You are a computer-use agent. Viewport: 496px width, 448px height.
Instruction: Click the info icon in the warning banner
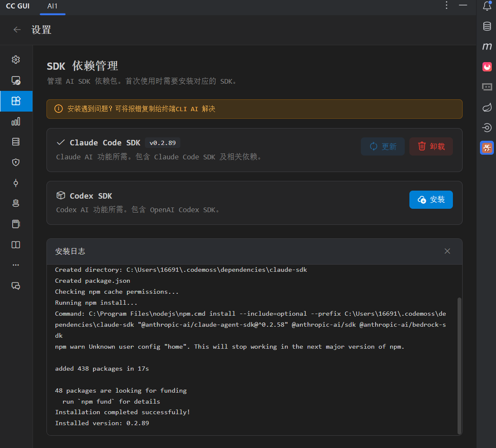[x=59, y=109]
